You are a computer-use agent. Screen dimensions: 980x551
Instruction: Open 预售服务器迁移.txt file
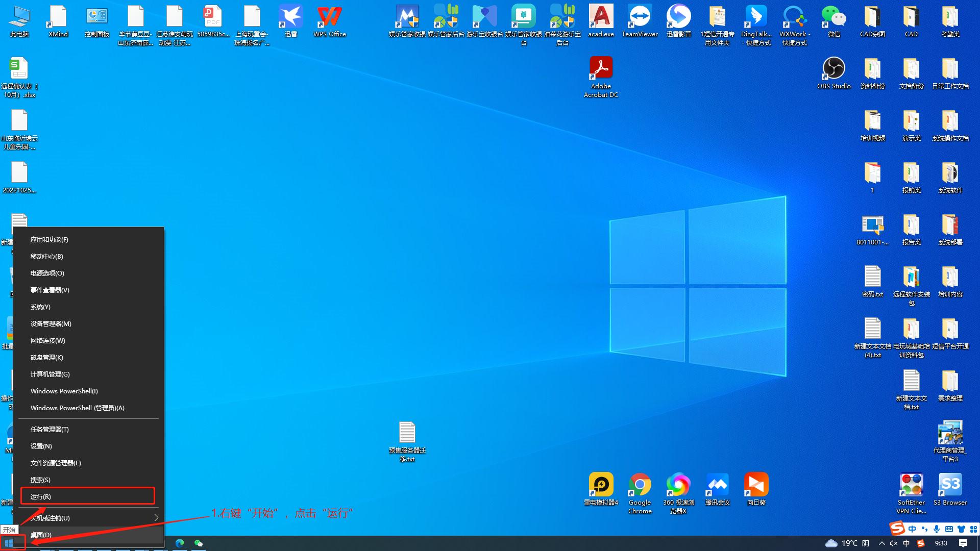tap(407, 442)
